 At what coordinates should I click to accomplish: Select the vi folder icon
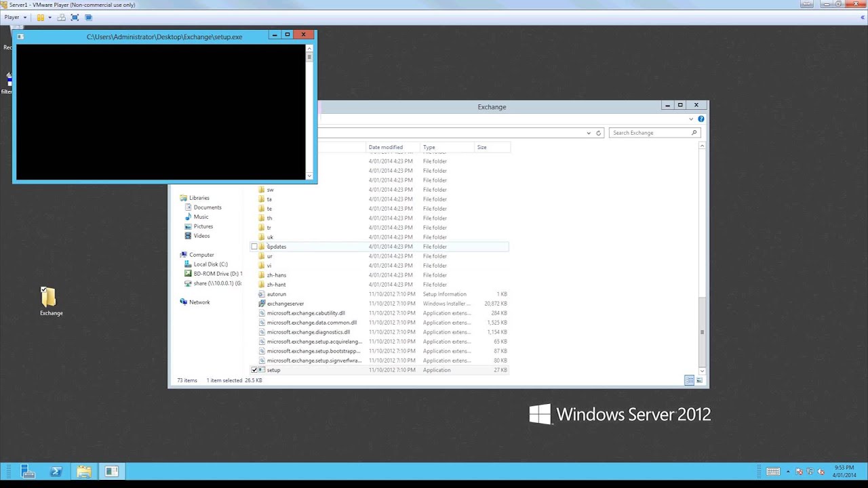[x=262, y=266]
